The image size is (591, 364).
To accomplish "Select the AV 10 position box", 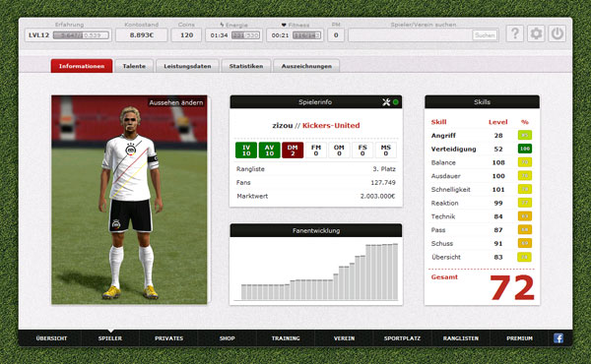I will 270,151.
